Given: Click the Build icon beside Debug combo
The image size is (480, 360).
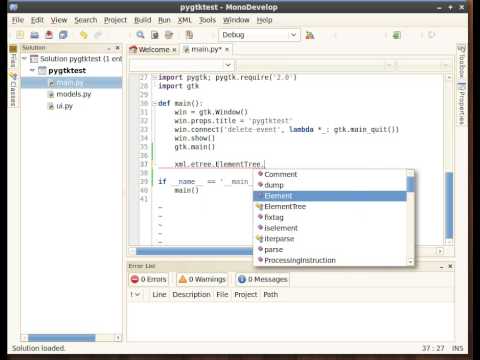Looking at the screenshot, I should point(310,35).
